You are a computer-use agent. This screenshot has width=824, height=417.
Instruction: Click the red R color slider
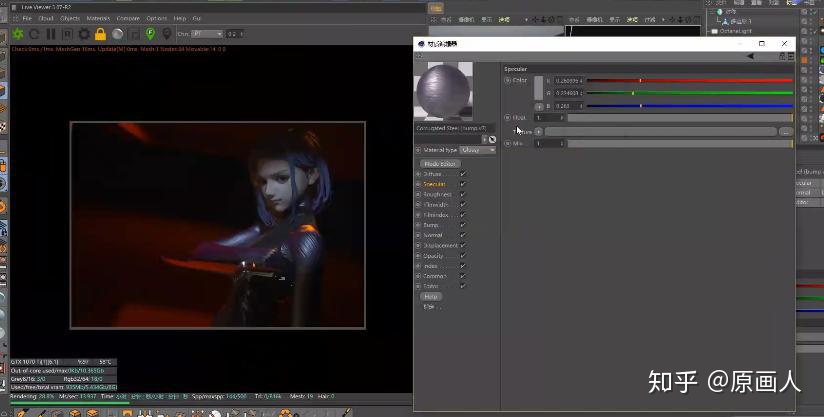[x=689, y=80]
